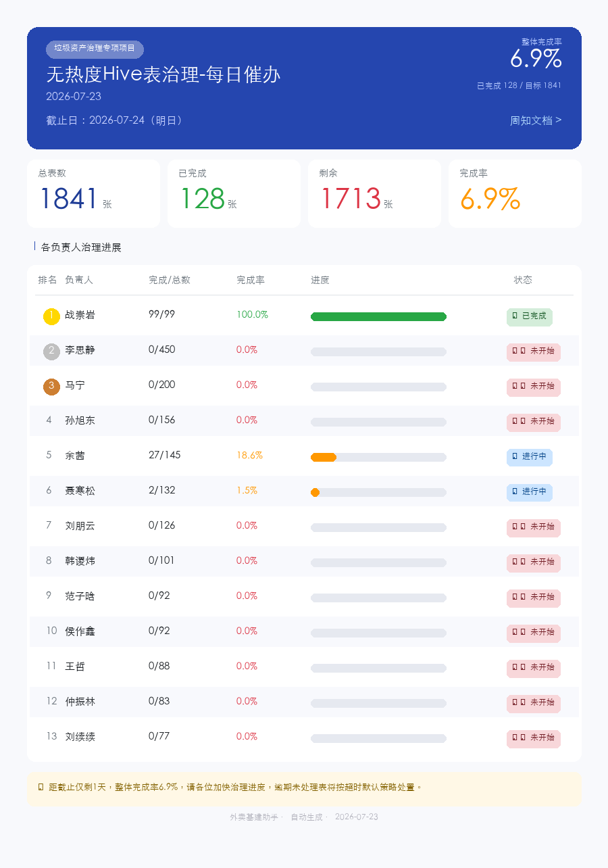Click the 未开始 status badge for 韩谖炜

click(x=534, y=563)
